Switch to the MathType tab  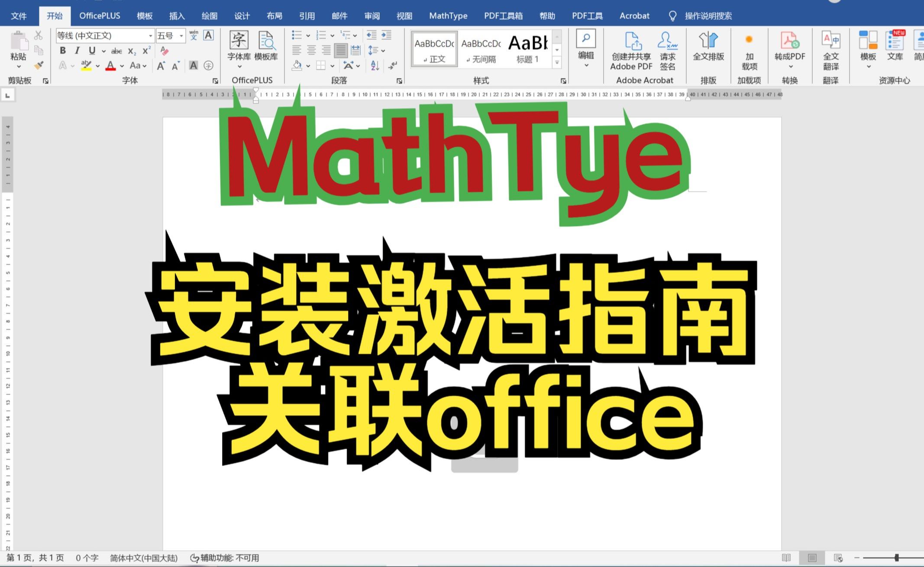448,16
